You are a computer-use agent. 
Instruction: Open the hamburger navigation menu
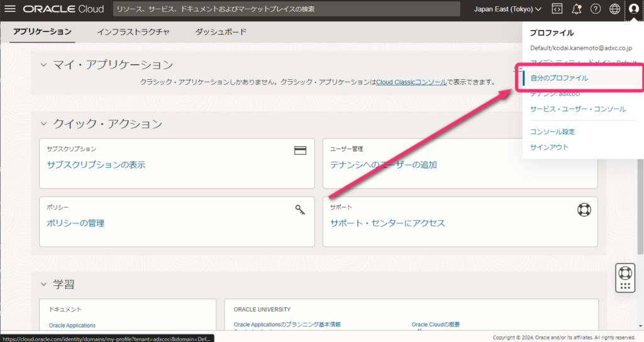tap(10, 9)
